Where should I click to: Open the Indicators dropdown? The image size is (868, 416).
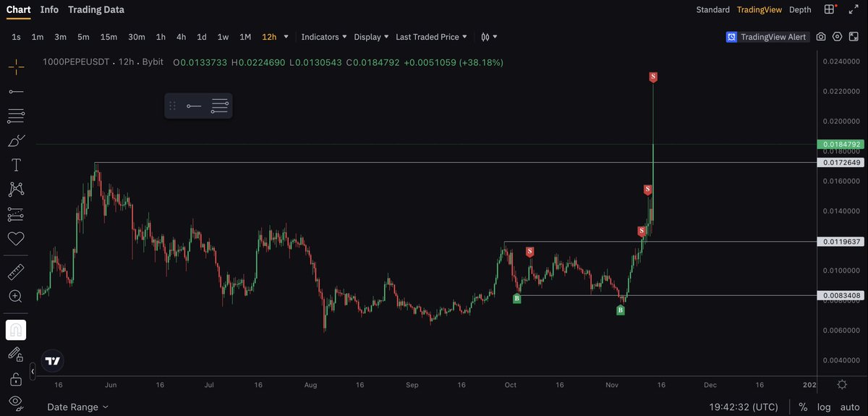point(323,37)
